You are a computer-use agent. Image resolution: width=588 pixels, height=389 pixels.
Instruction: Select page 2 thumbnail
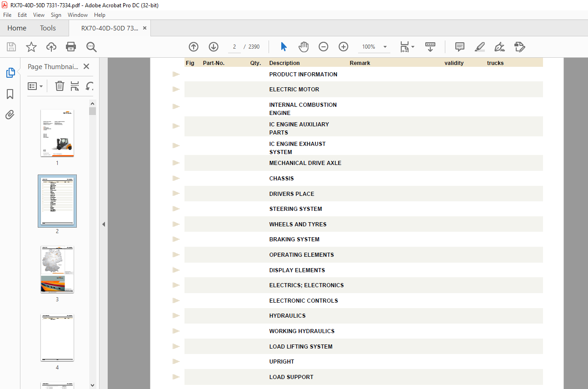[x=57, y=201]
